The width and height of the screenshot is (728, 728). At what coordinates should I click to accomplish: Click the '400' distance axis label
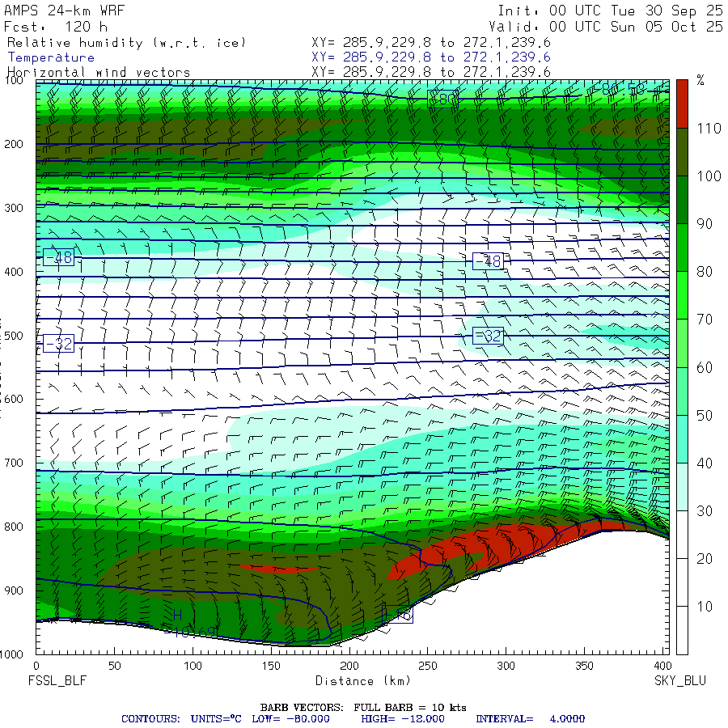662,666
